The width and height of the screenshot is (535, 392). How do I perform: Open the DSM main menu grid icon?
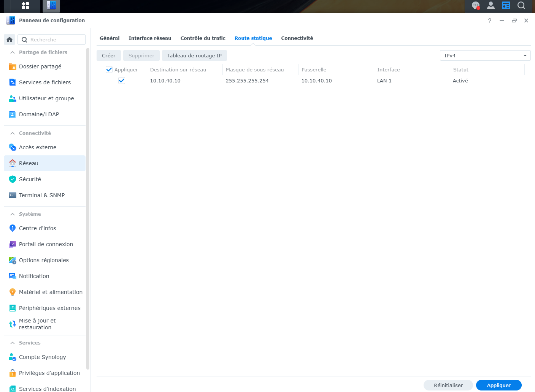25,6
